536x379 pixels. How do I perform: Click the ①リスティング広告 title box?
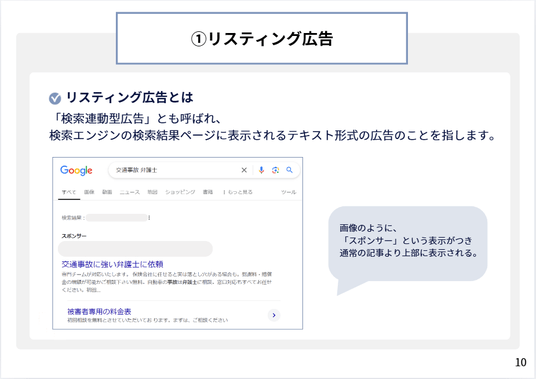coord(262,38)
